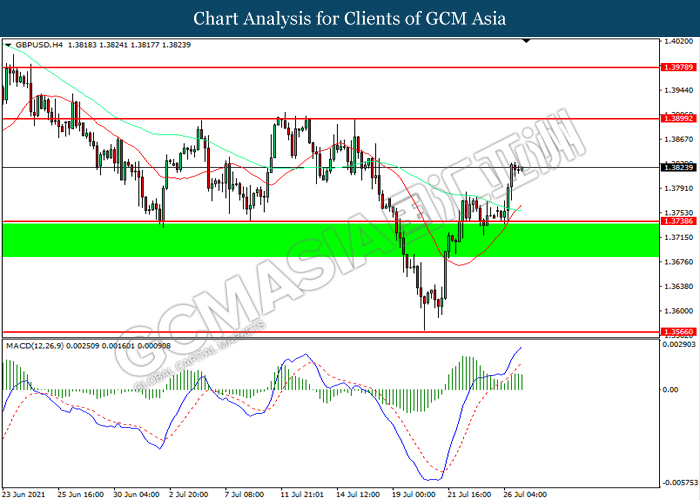The height and width of the screenshot is (500, 700).
Task: Click the chart title banner text
Action: click(350, 18)
